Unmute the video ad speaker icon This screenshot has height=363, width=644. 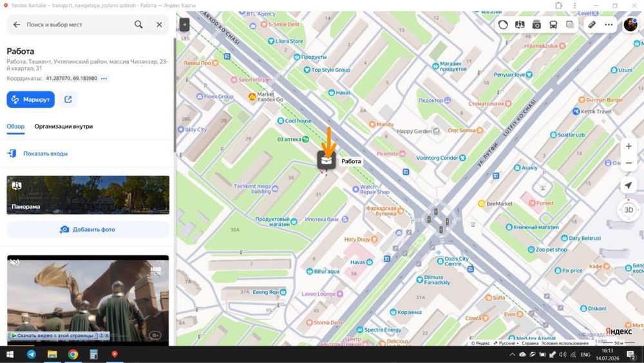(x=14, y=262)
